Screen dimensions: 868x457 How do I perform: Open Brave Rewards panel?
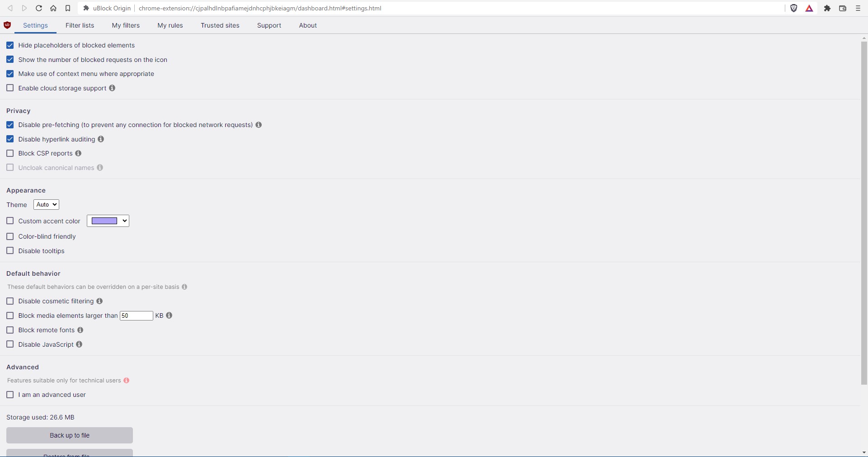pyautogui.click(x=810, y=8)
